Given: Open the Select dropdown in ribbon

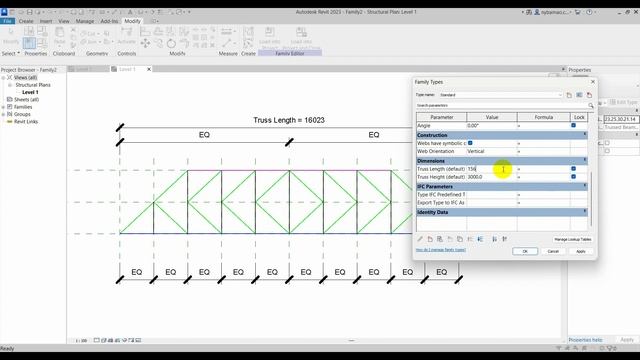Looking at the screenshot, I should [x=11, y=53].
